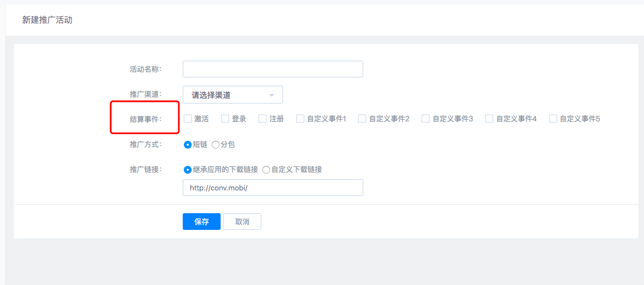Open the 请选择渠道 dropdown
644x285 pixels.
click(x=232, y=95)
